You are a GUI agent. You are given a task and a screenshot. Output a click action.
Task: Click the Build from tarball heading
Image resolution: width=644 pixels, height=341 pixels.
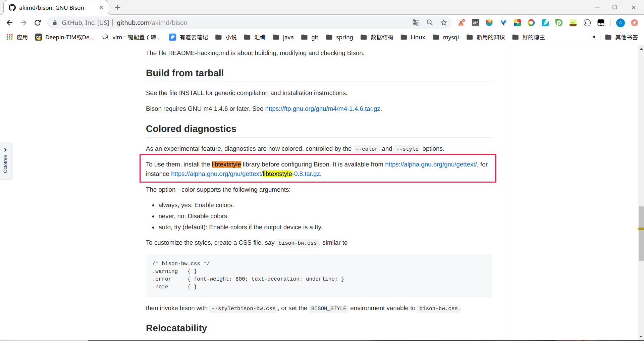coord(185,73)
